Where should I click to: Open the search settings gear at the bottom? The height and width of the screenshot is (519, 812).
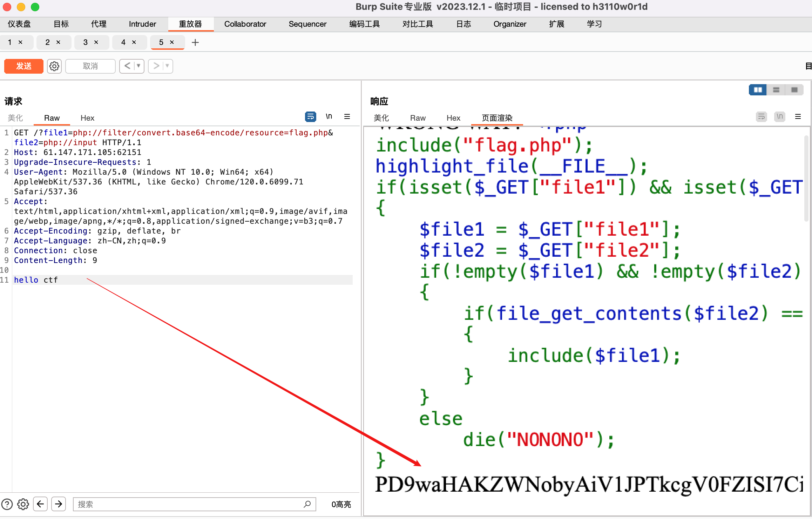[x=23, y=504]
